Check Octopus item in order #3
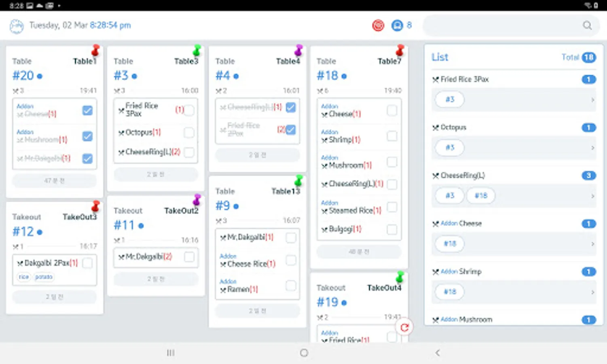The width and height of the screenshot is (607, 364). (x=189, y=132)
